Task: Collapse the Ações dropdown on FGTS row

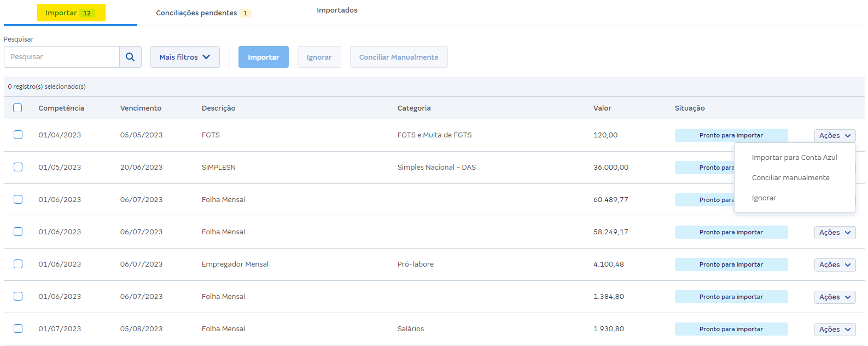Action: (835, 135)
